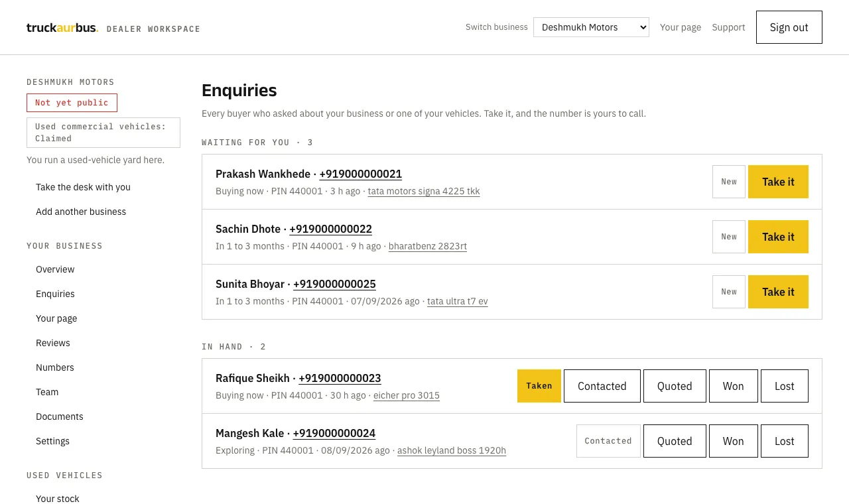Open tata ultra t7 ev vehicle link

(x=458, y=301)
